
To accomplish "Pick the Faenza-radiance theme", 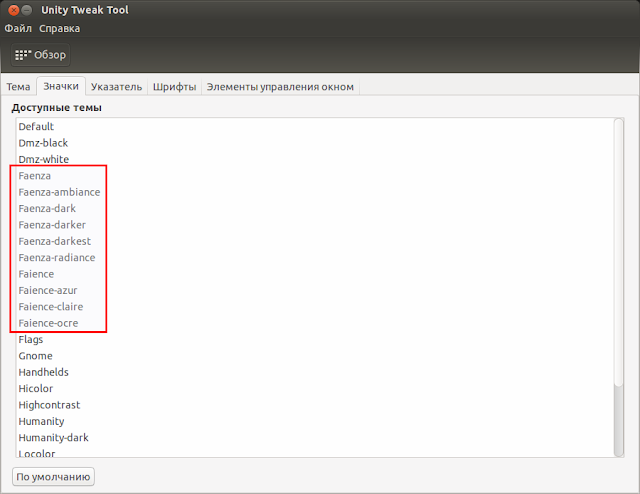I will click(315, 258).
